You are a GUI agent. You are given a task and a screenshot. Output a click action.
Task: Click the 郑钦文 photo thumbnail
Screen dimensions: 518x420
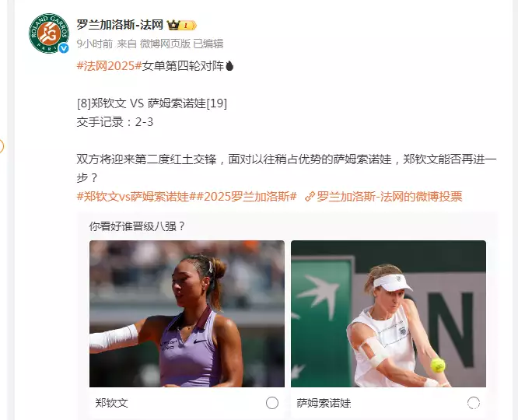tap(187, 313)
